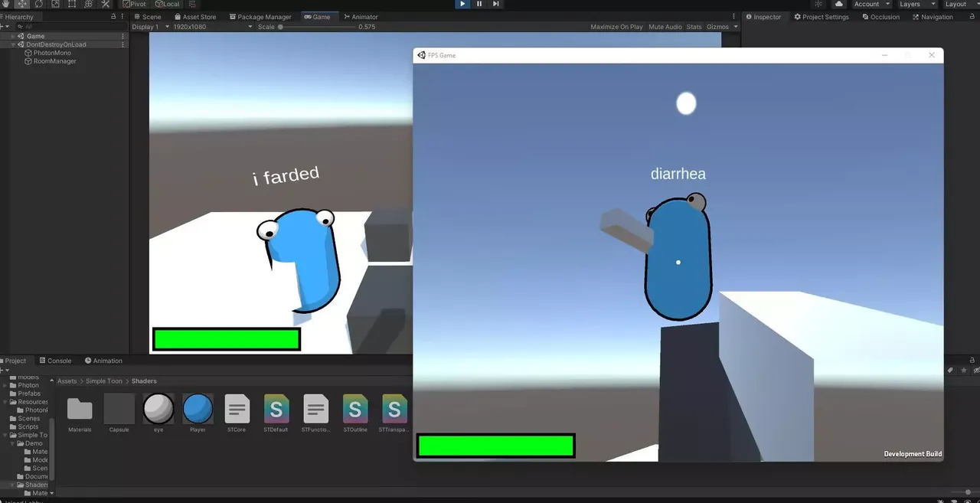The image size is (980, 503).
Task: Switch to the Project Settings tab
Action: point(822,17)
